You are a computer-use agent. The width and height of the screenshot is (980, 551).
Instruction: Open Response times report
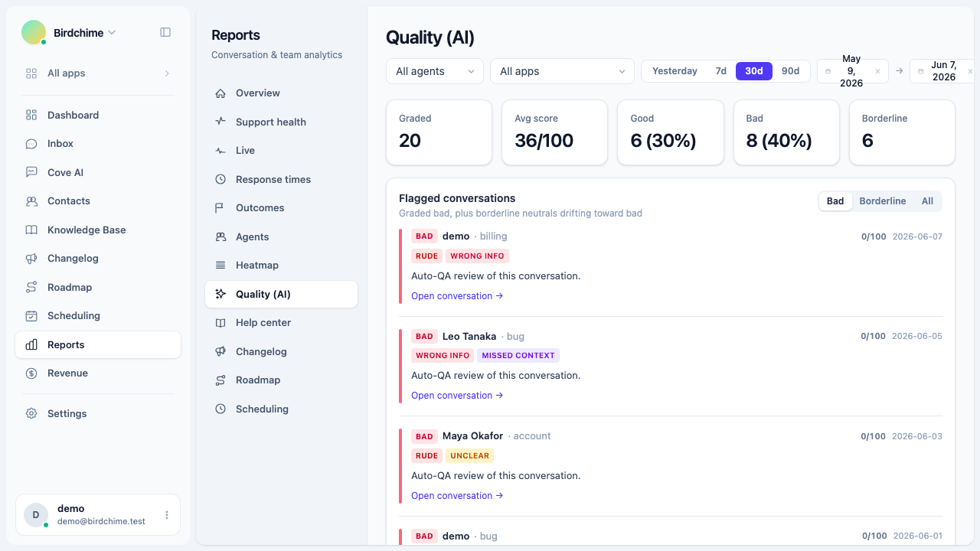281,179
